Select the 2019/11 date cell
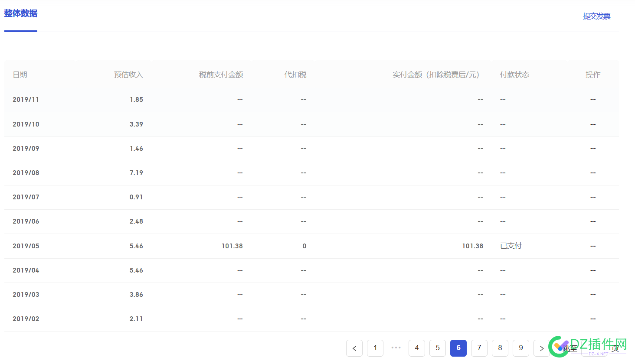 pos(26,100)
